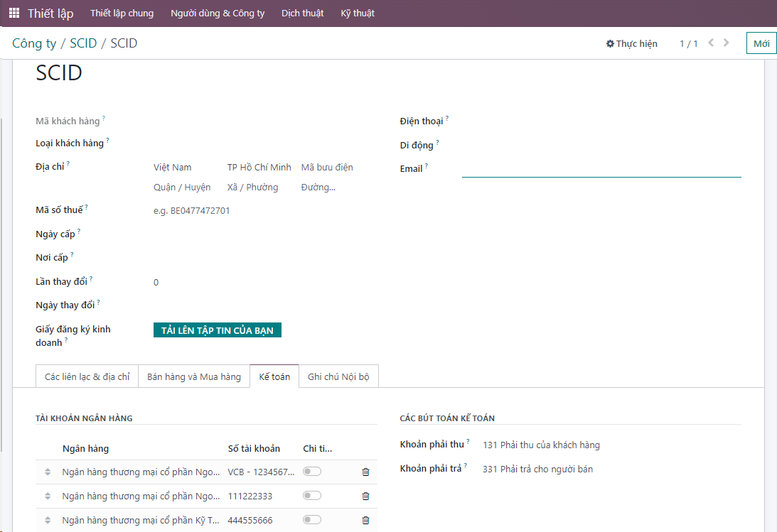
Task: Open the Việt Nam country dropdown
Action: (x=186, y=167)
